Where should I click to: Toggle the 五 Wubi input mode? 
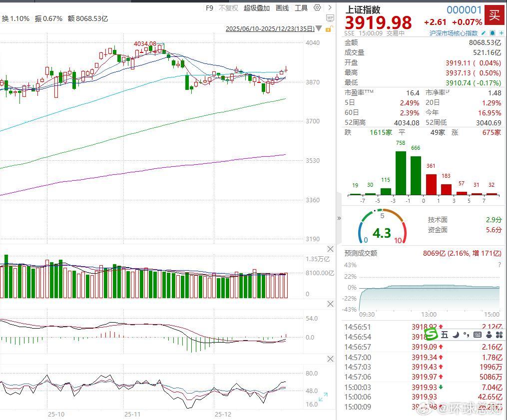(445, 335)
